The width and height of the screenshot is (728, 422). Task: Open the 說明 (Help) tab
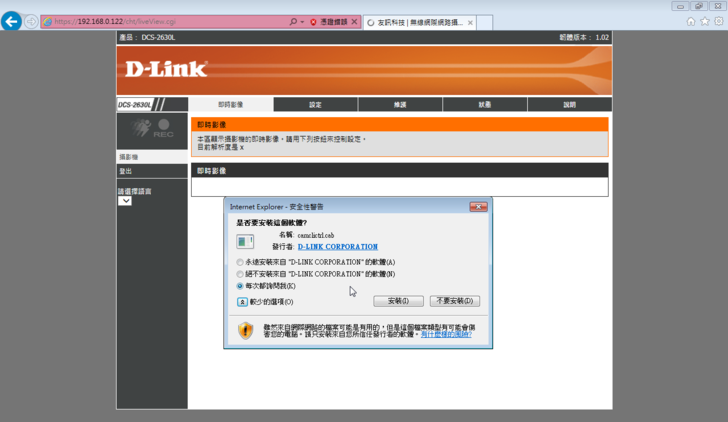(x=570, y=104)
